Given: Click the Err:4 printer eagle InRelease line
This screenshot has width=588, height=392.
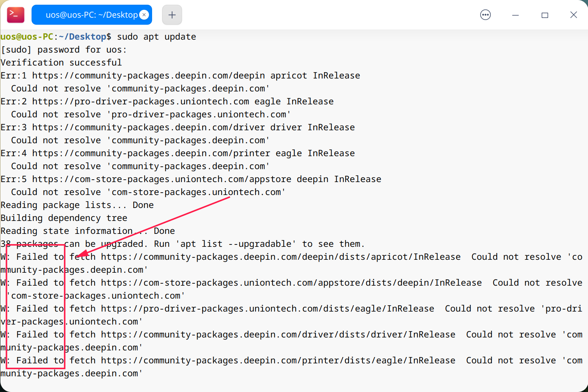Looking at the screenshot, I should click(178, 153).
